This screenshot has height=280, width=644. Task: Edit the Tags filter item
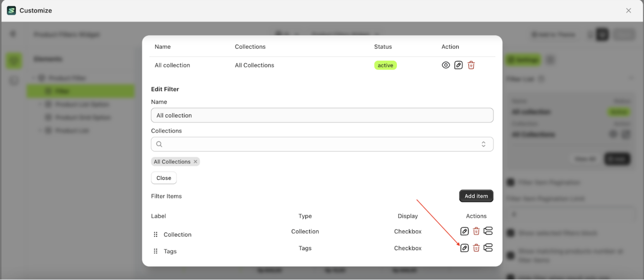point(464,248)
